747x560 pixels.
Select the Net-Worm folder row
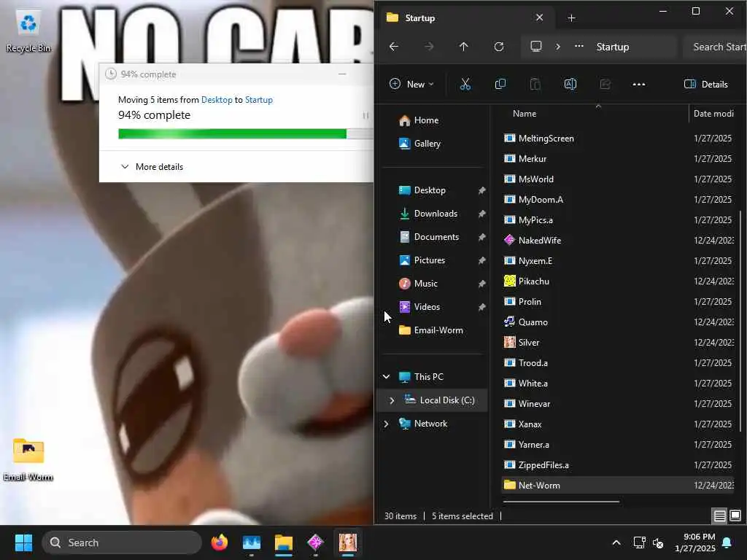[x=619, y=485]
